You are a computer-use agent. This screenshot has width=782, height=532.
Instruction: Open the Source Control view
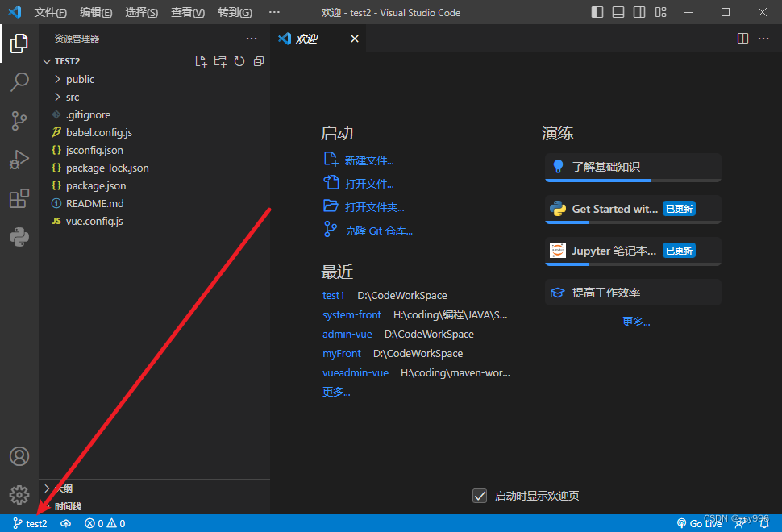19,121
